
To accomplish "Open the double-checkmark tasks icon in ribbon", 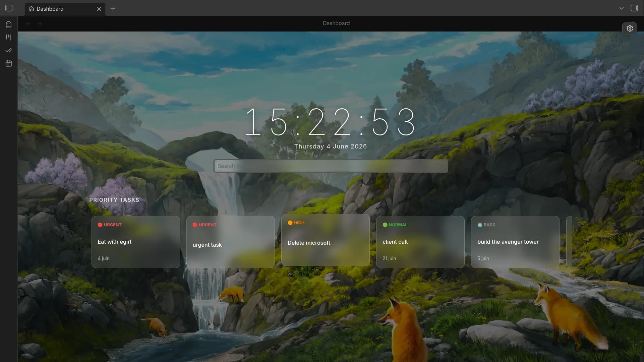I will (9, 50).
